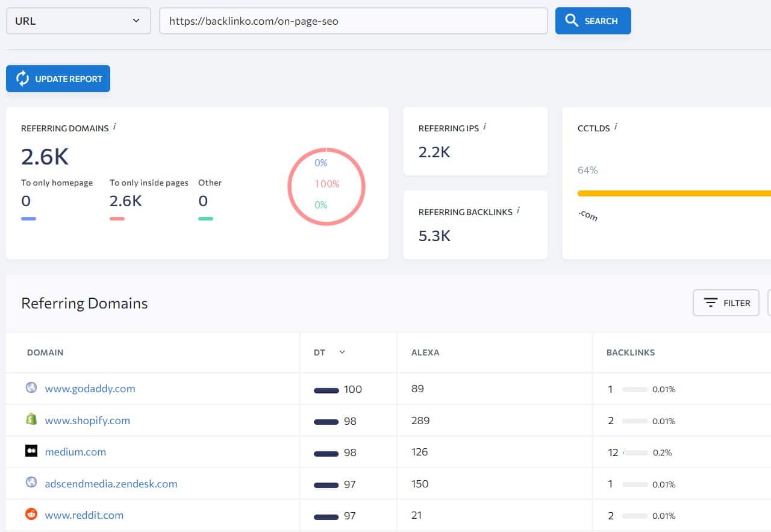Click the refresh arrows icon on Update Report

tap(22, 78)
